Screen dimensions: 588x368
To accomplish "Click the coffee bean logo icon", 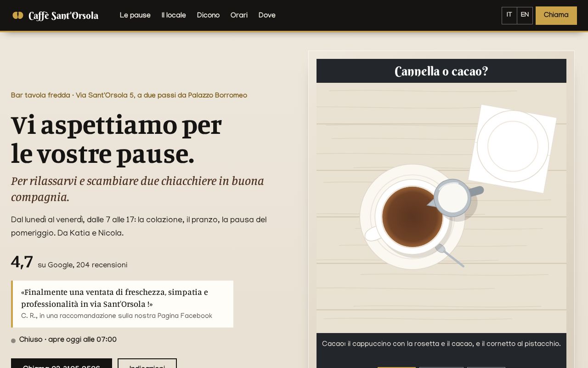I will (x=18, y=15).
